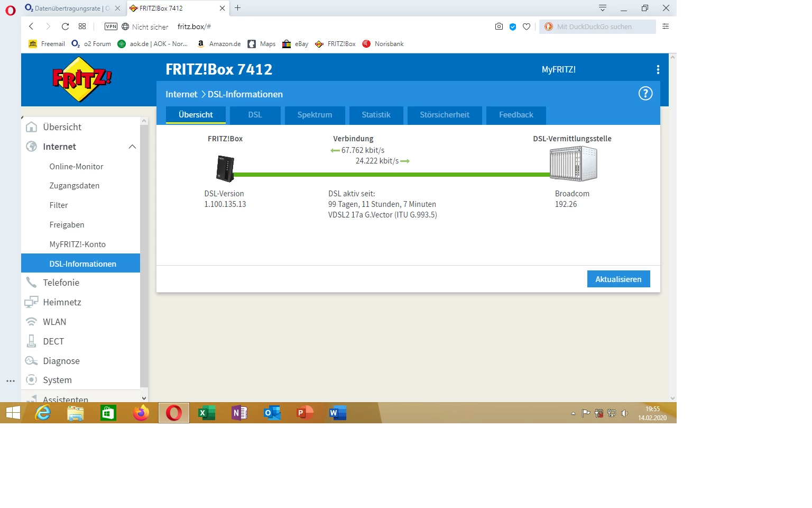Open Outlook from the taskbar
Image resolution: width=812 pixels, height=508 pixels.
pos(272,413)
